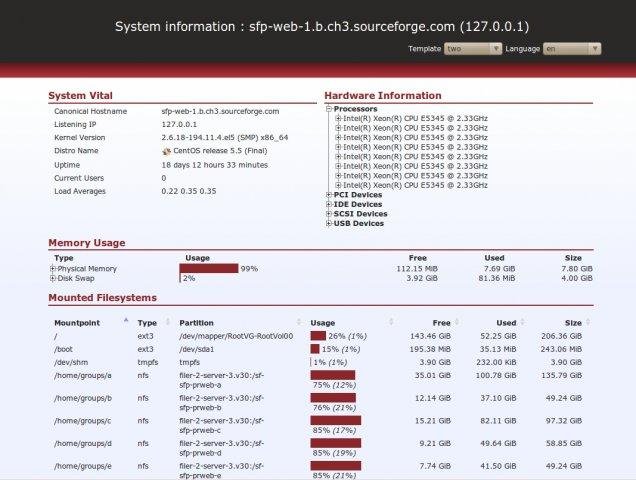The width and height of the screenshot is (636, 480).
Task: Click the Memory Usage heading
Action: click(87, 243)
